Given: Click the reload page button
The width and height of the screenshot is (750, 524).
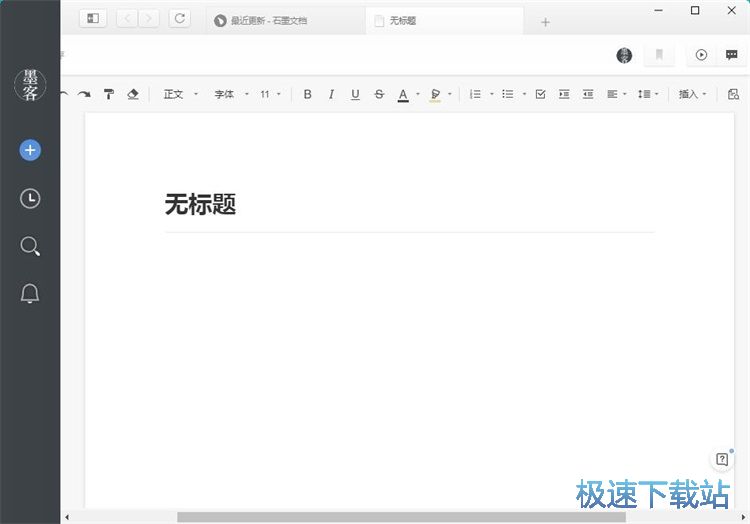Looking at the screenshot, I should click(x=179, y=18).
